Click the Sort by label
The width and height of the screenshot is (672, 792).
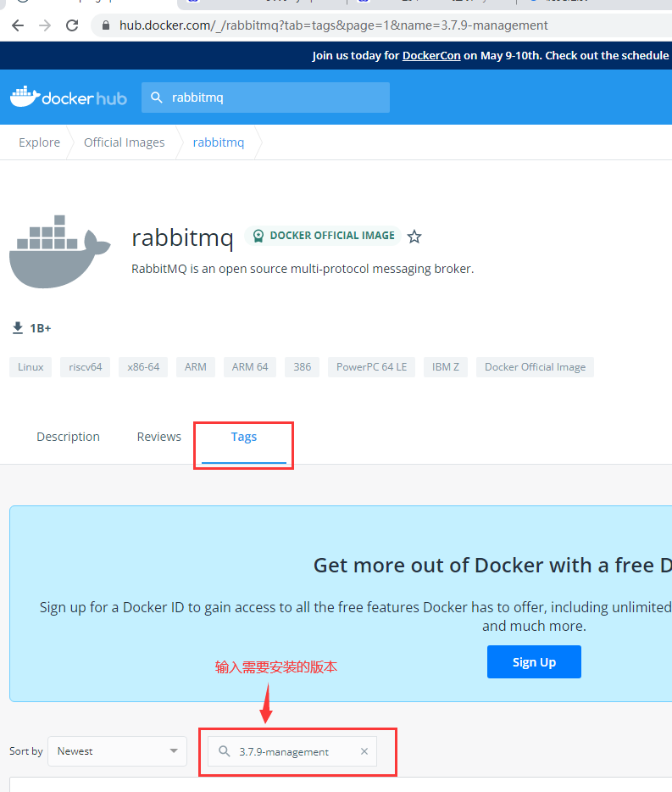point(25,751)
